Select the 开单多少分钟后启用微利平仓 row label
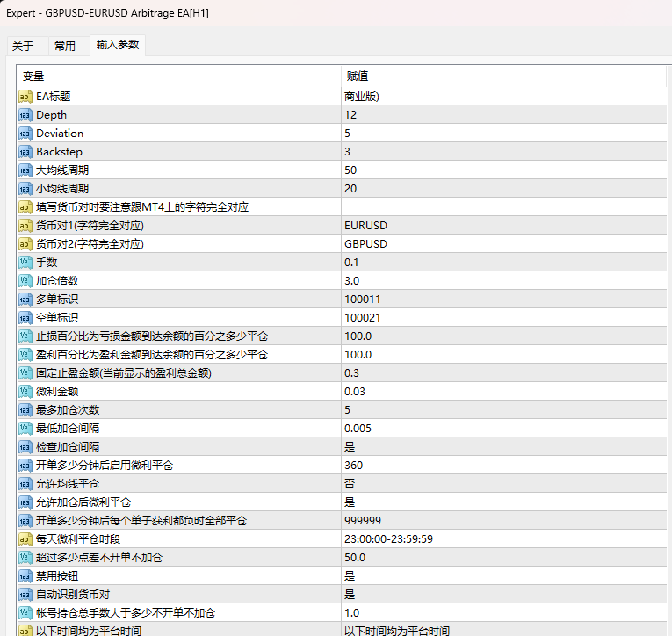Image resolution: width=672 pixels, height=636 pixels. coord(105,465)
